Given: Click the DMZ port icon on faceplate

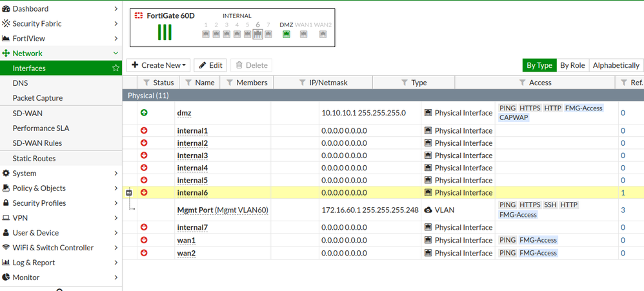Looking at the screenshot, I should tap(287, 34).
